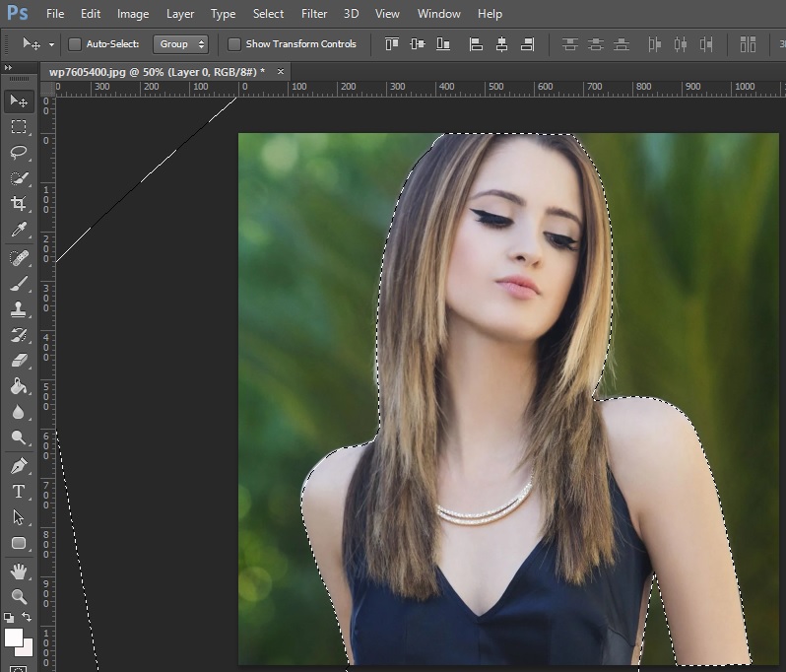Click Distribute Horizontal Centers icon
786x672 pixels.
coord(681,44)
